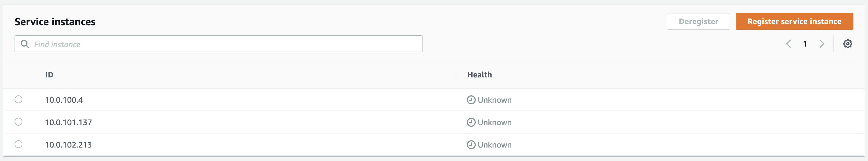Select page number 1 in pagination
Screen dimensions: 868x161
tap(805, 44)
